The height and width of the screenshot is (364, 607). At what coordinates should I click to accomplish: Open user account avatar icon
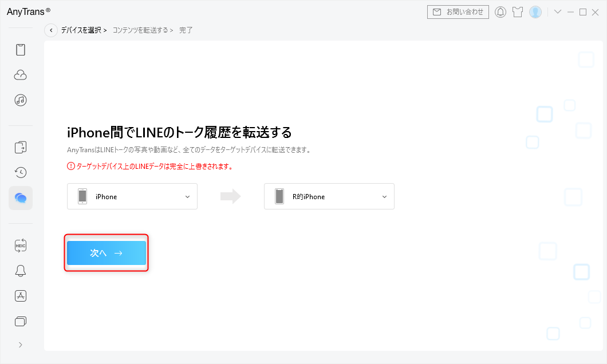click(535, 12)
